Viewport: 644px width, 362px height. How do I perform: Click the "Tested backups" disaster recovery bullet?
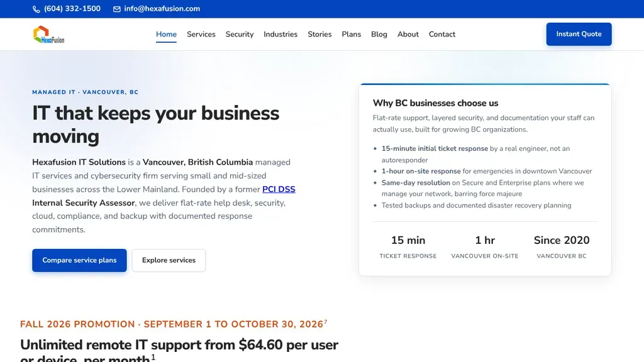tap(476, 206)
